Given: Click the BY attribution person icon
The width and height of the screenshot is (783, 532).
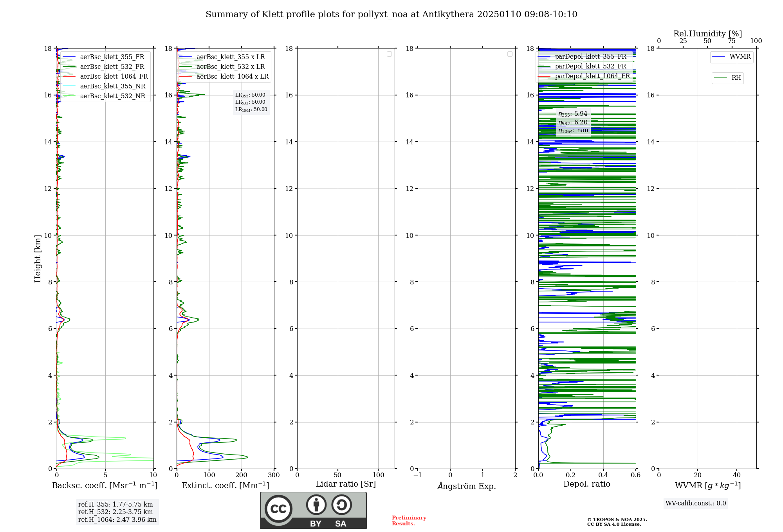Looking at the screenshot, I should [316, 505].
